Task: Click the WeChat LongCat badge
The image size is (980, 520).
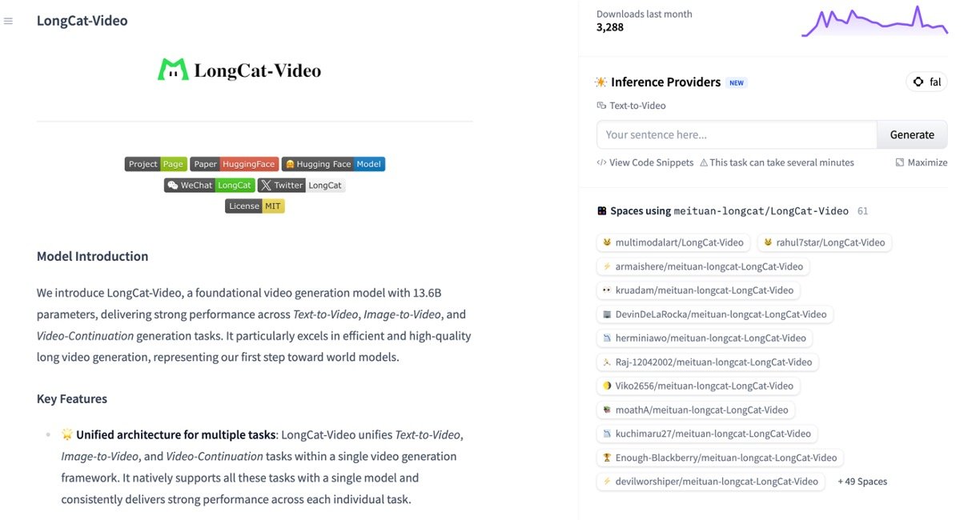Action: 209,185
